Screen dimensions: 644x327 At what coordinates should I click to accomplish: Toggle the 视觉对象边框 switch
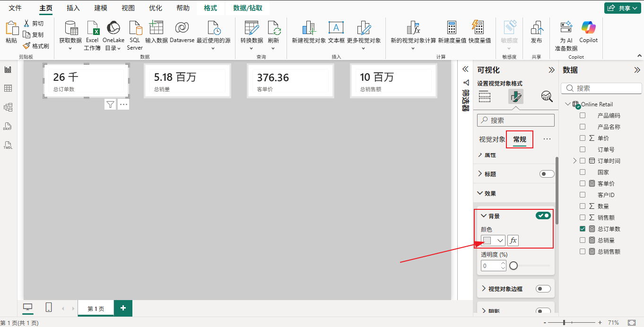tap(543, 289)
